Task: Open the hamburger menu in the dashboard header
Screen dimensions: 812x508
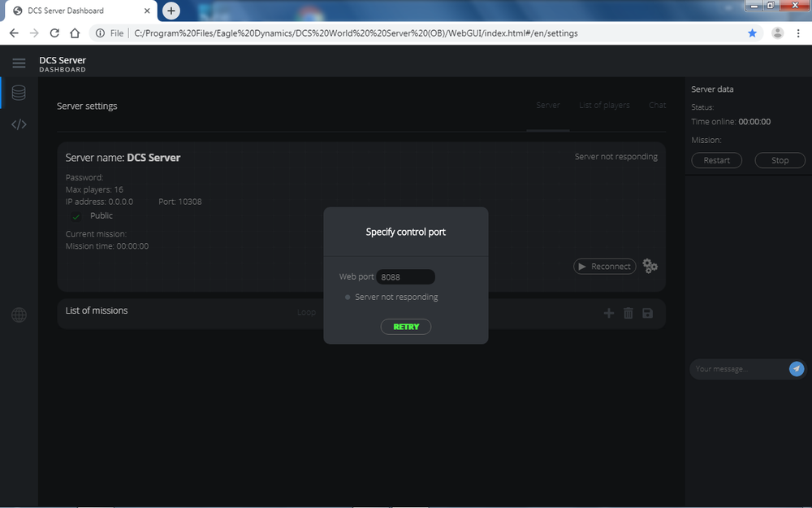Action: (x=19, y=63)
